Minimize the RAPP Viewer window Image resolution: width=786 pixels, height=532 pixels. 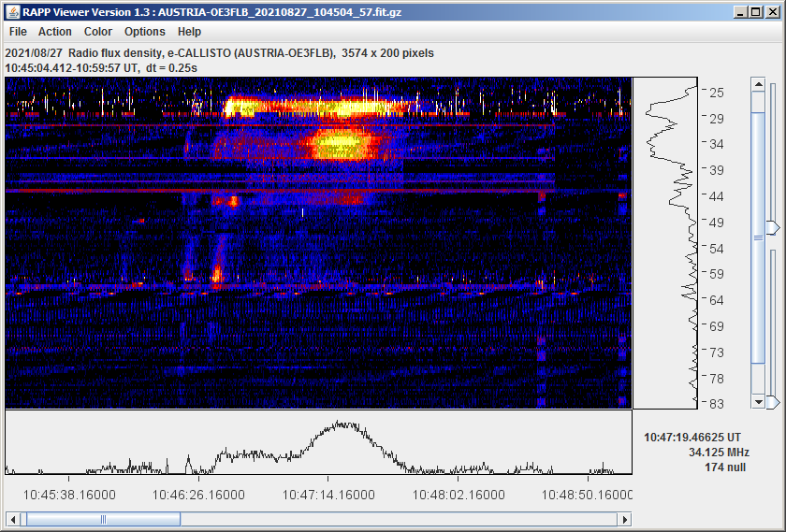click(740, 12)
